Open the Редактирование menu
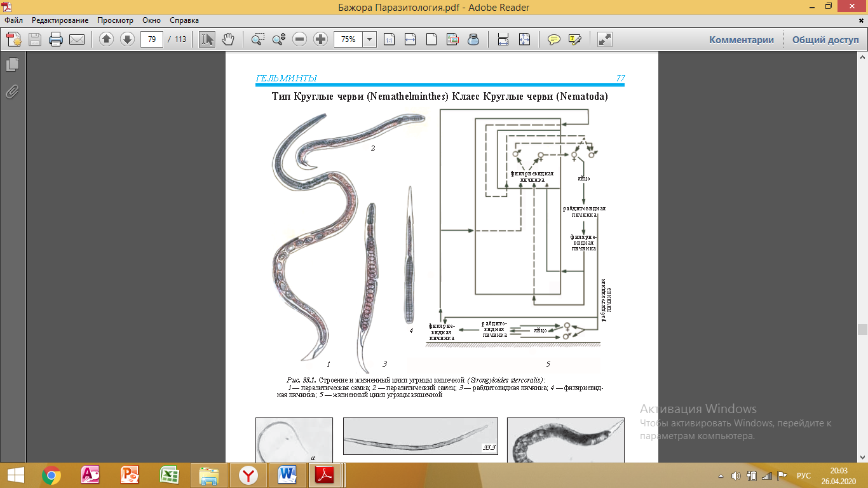This screenshot has height=488, width=868. [60, 20]
